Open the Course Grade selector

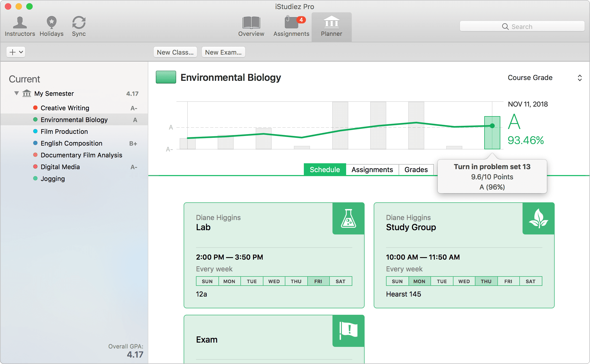pyautogui.click(x=545, y=78)
